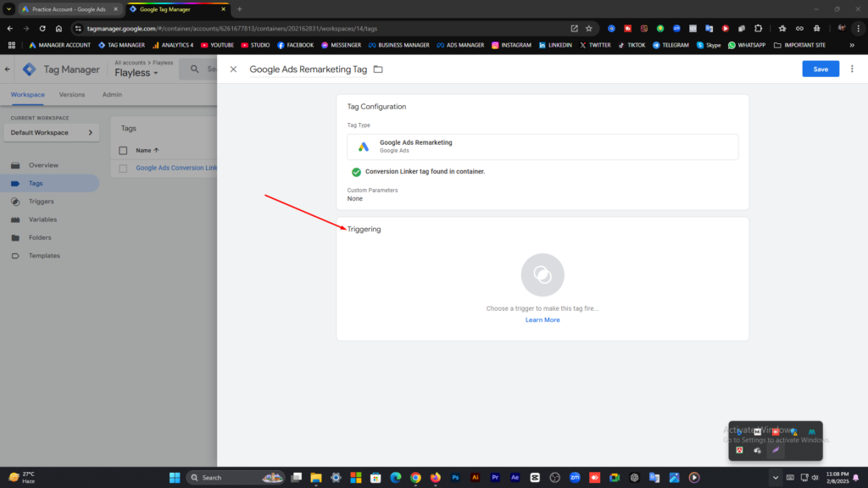Select the Google Ads Remarketing tag type
Image resolution: width=868 pixels, height=488 pixels.
pos(542,147)
